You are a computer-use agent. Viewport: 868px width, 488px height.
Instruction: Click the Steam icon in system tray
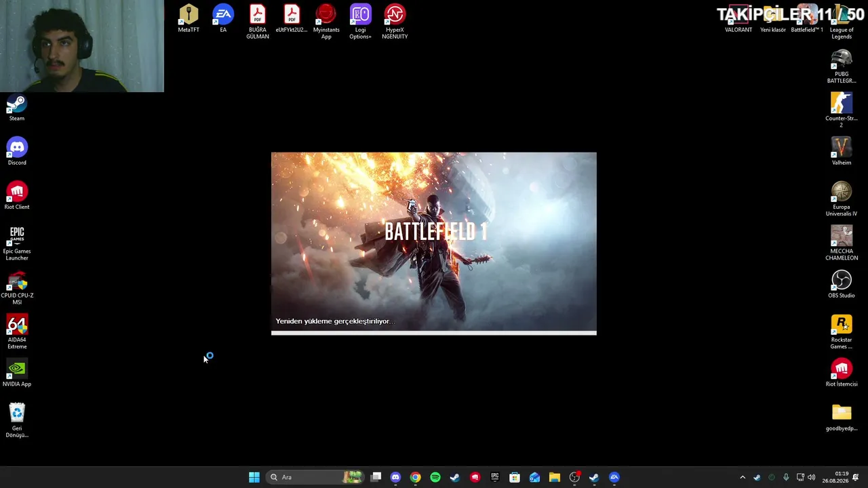[757, 477]
